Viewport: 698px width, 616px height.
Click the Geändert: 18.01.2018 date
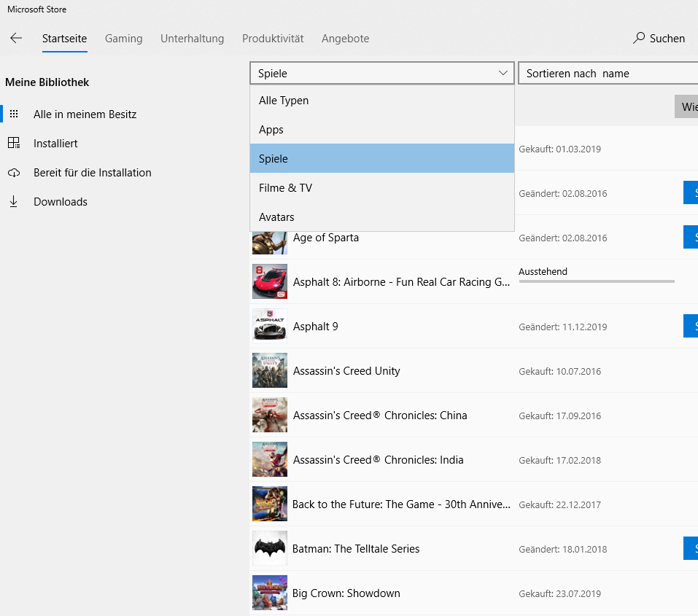[562, 550]
